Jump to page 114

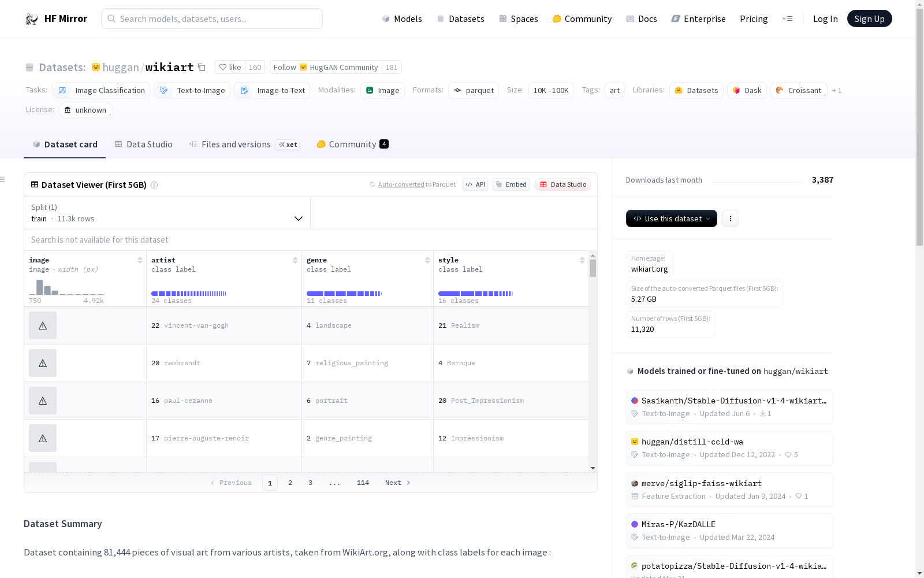click(x=363, y=483)
